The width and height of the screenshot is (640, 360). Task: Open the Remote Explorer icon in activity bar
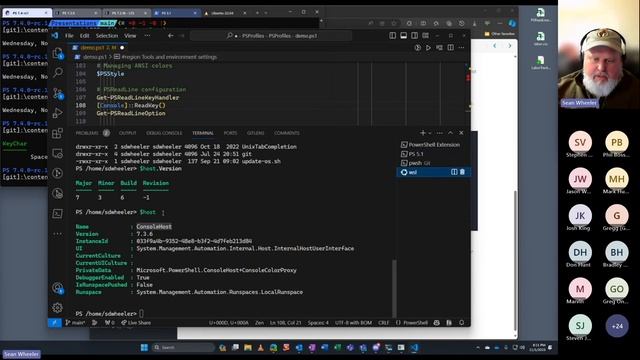point(58,153)
